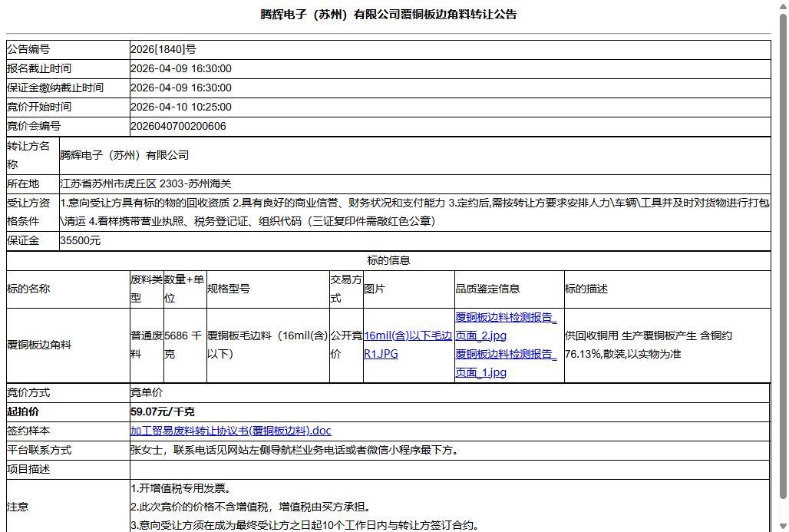This screenshot has width=789, height=532.
Task: Click the vertical scrollbar thumb
Action: 783,256
